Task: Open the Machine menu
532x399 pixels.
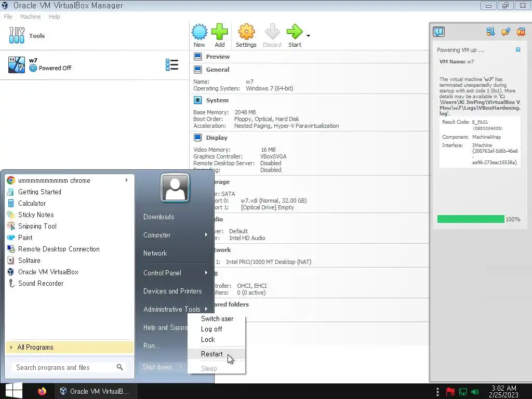Action: tap(30, 17)
